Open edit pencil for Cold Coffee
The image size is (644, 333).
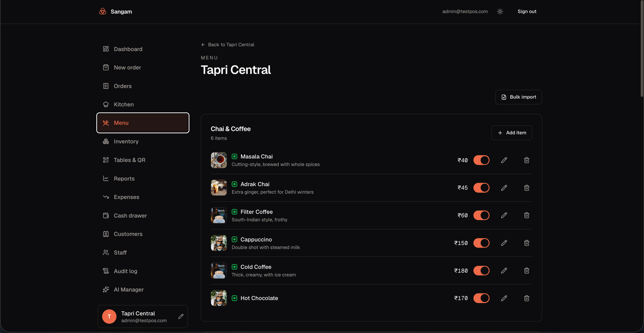(x=504, y=271)
